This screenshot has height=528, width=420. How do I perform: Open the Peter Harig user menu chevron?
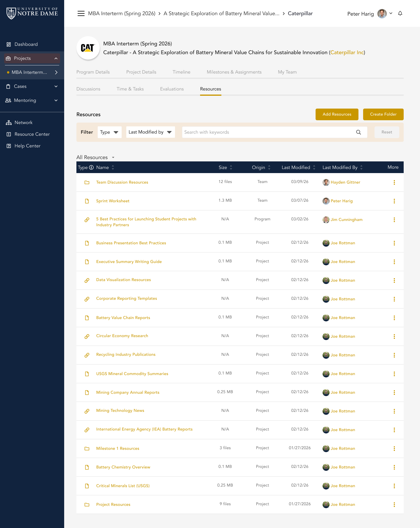(391, 13)
